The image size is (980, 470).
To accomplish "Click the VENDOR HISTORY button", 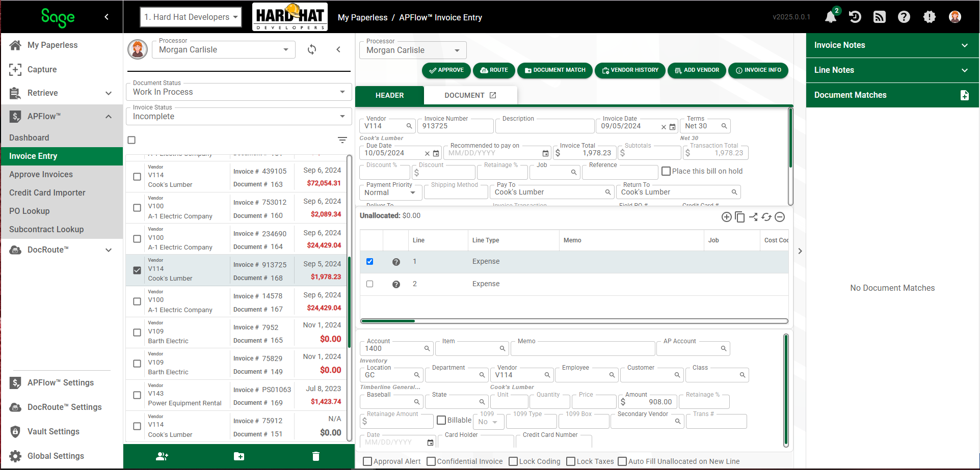I will (x=630, y=70).
